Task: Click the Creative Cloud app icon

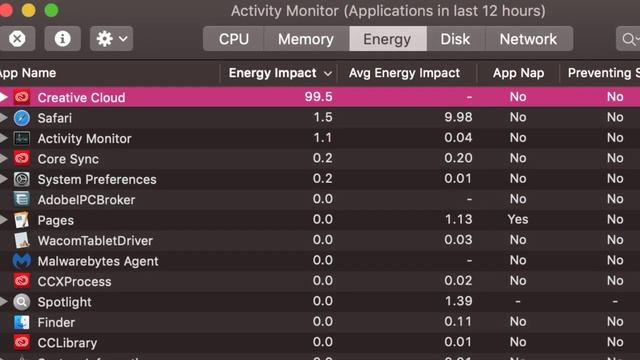Action: coord(22,97)
